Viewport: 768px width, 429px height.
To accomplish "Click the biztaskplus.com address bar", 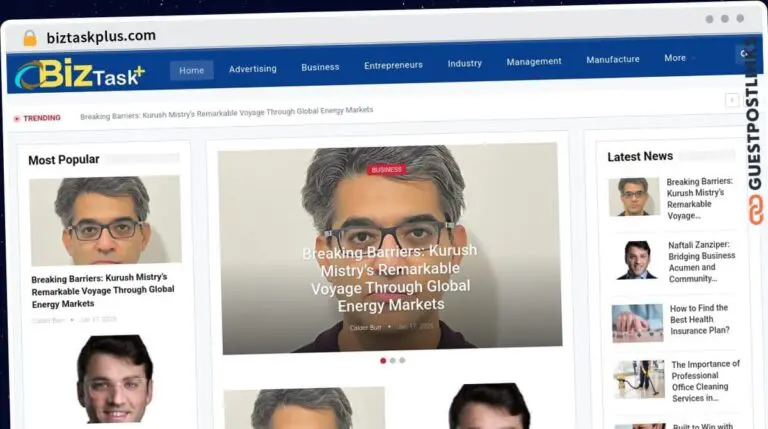I will pyautogui.click(x=100, y=36).
